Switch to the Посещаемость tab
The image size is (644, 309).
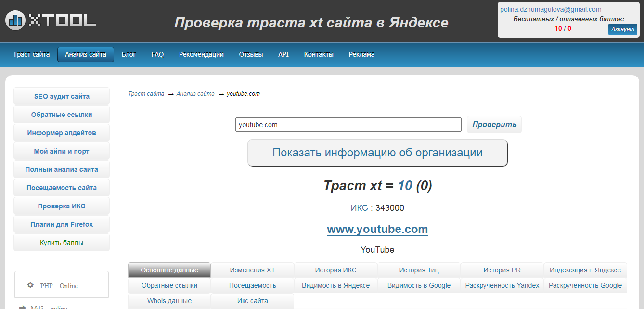[253, 285]
